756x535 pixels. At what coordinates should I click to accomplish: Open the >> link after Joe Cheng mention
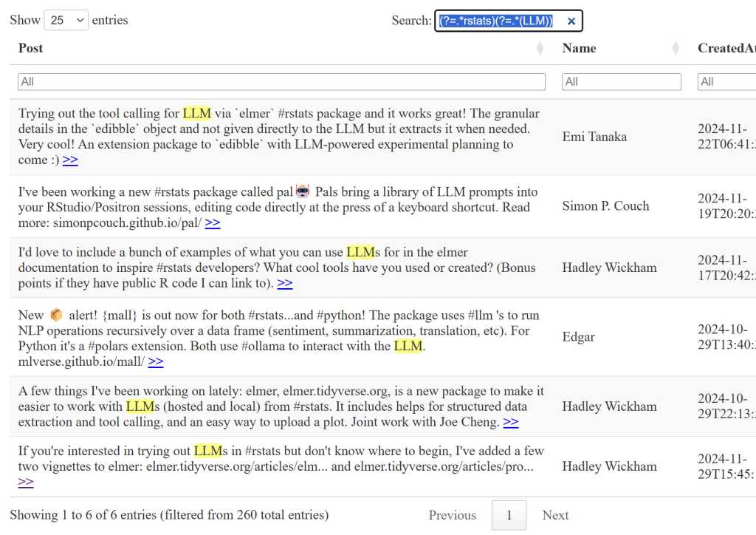tap(511, 423)
